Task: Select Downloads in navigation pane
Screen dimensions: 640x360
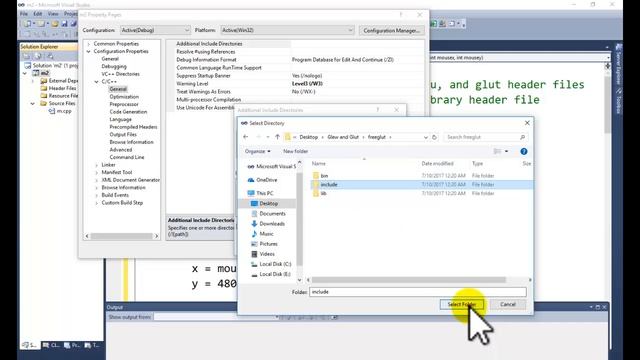Action: [272, 224]
